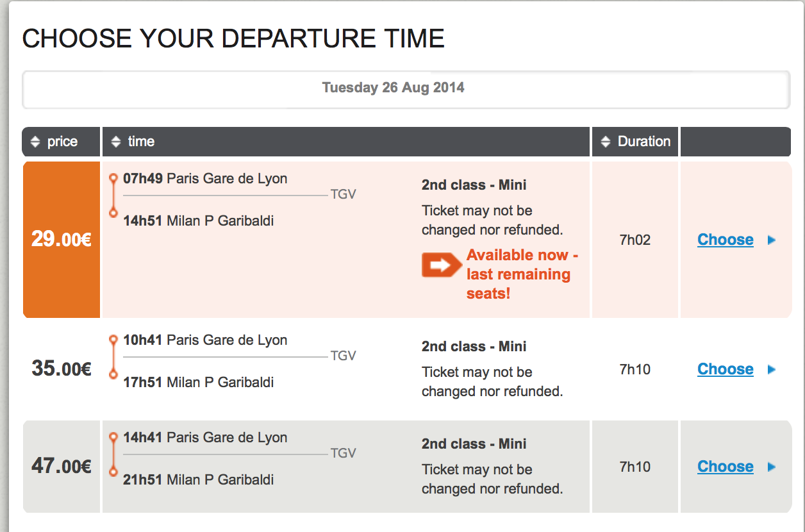Viewport: 805px width, 532px height.
Task: Click blue triangle for the 35.00€ train
Action: point(772,370)
